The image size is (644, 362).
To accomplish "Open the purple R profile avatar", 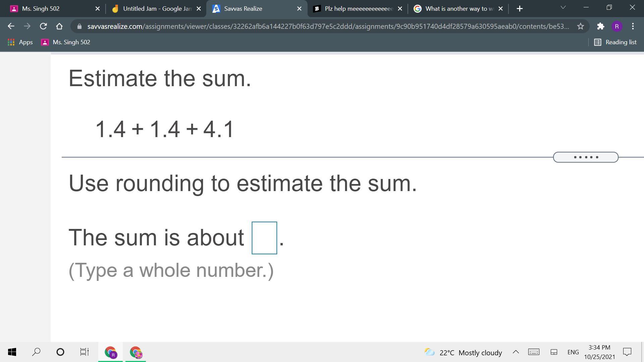I will coord(616,26).
